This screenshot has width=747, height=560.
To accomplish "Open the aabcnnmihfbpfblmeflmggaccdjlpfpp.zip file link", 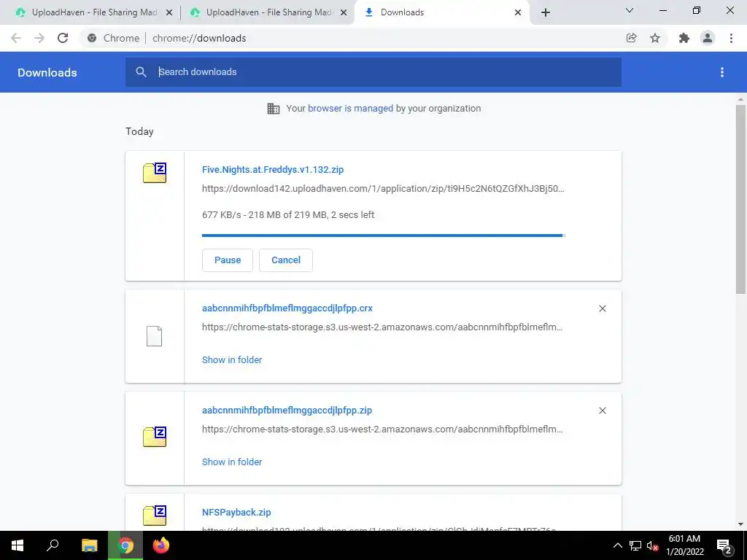I will [x=287, y=410].
